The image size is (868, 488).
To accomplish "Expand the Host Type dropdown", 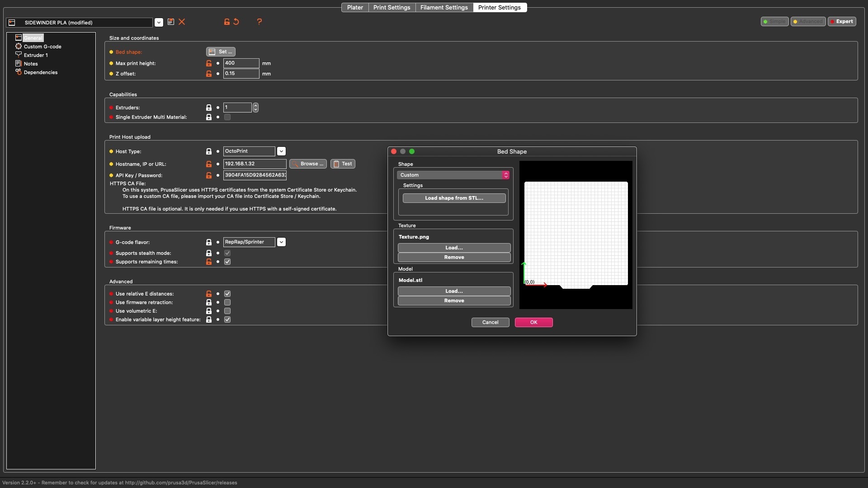I will (281, 151).
